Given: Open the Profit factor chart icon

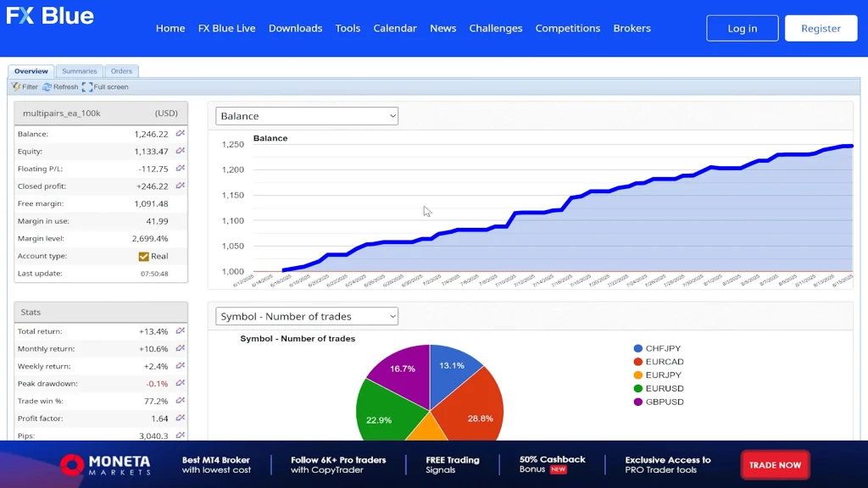Looking at the screenshot, I should 180,419.
